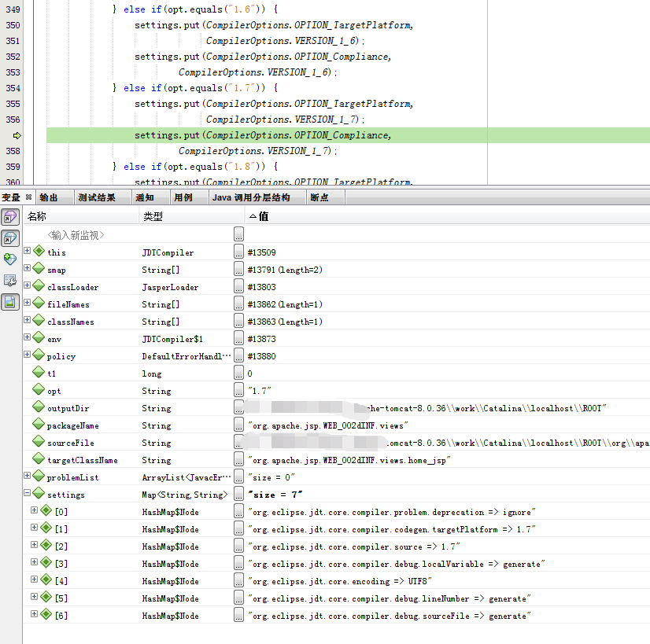Sort by the 值 column header
The image size is (650, 644).
tap(448, 216)
